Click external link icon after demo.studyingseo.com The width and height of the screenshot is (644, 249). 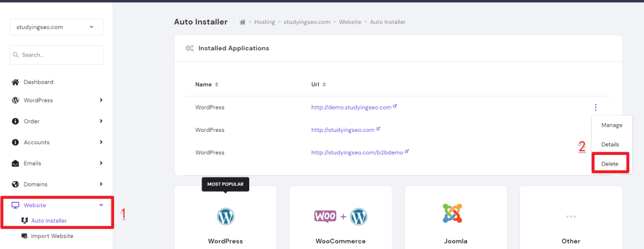395,106
